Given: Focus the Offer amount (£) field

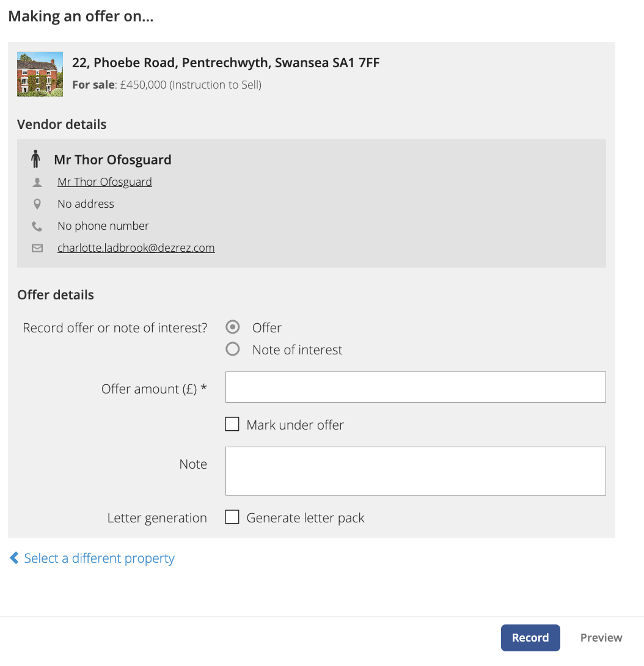Looking at the screenshot, I should (x=415, y=387).
